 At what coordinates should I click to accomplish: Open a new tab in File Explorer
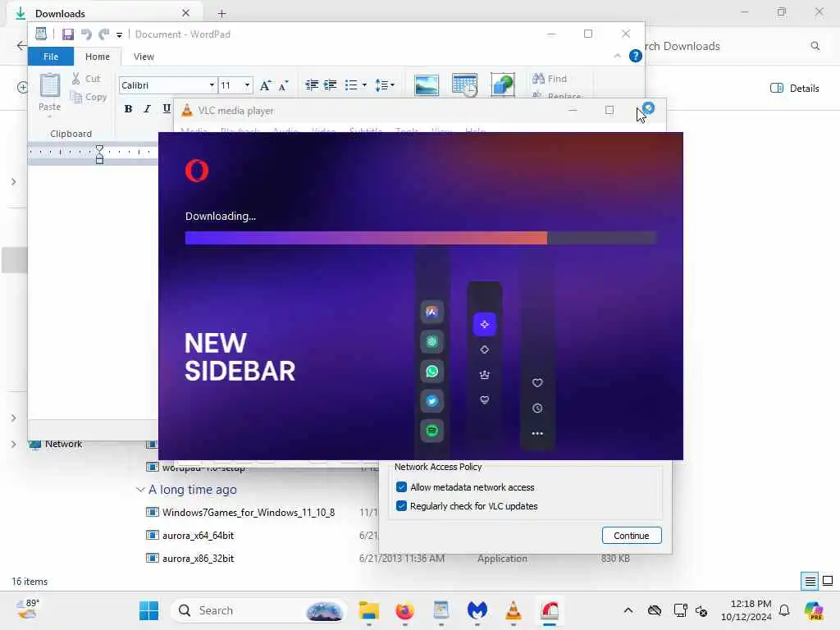(221, 13)
